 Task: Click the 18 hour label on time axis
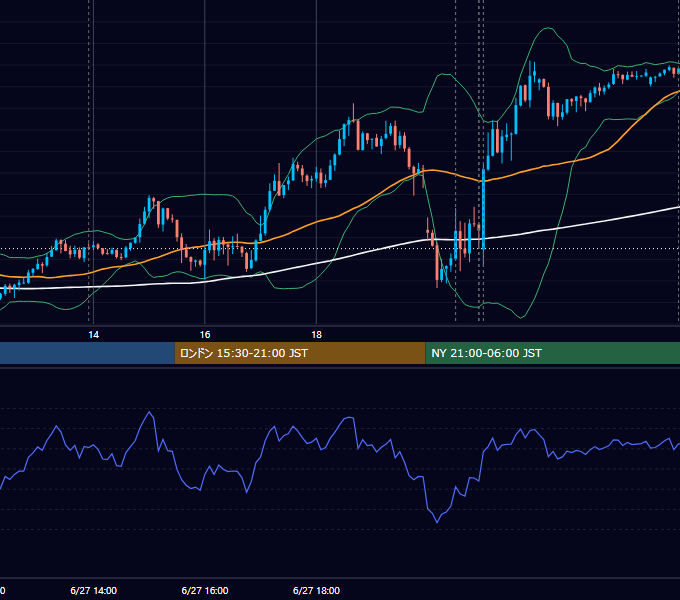click(x=317, y=335)
